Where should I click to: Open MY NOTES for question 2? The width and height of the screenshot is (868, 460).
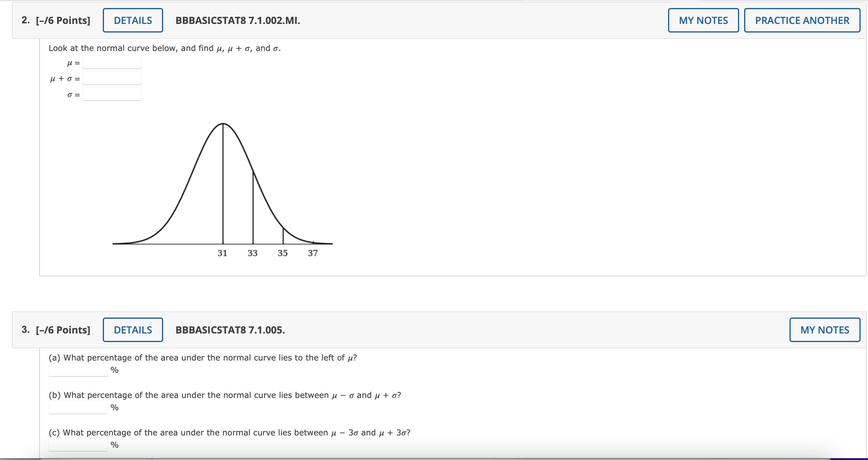pos(703,20)
